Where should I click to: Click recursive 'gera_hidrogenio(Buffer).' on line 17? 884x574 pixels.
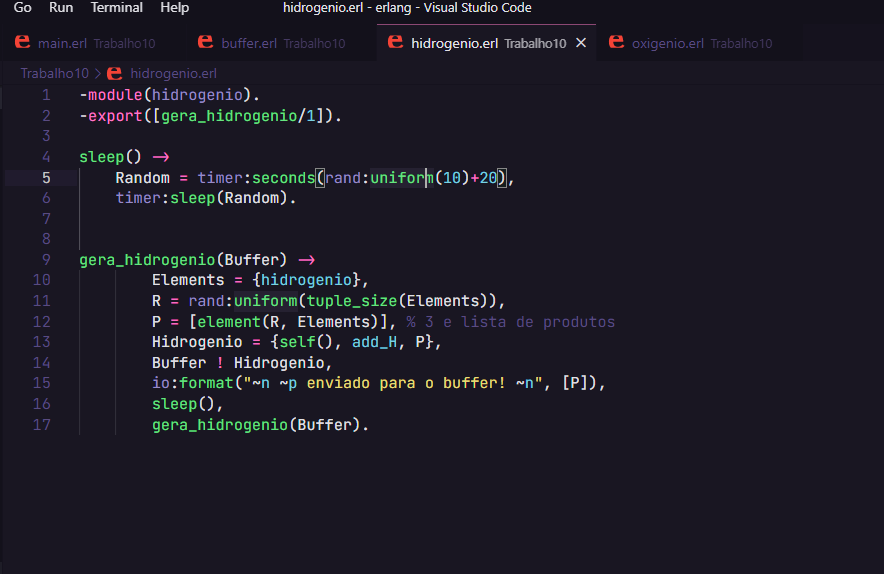(x=260, y=425)
